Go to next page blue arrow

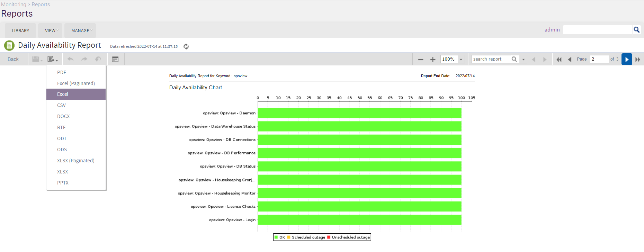pos(627,59)
